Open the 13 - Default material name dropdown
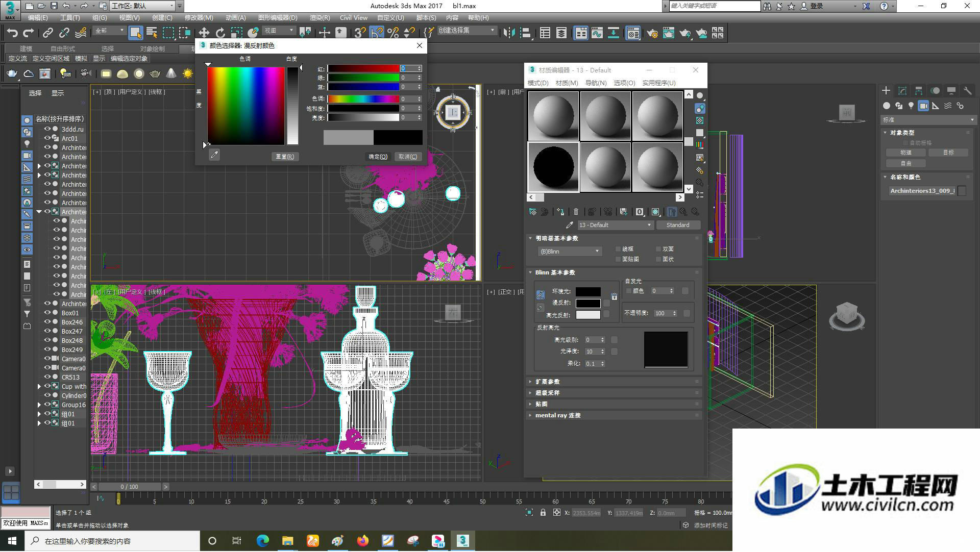The width and height of the screenshot is (980, 552). point(615,225)
